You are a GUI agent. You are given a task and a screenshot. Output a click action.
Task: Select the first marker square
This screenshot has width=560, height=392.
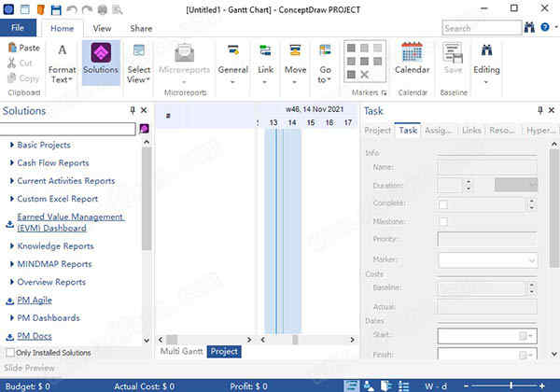(x=351, y=48)
